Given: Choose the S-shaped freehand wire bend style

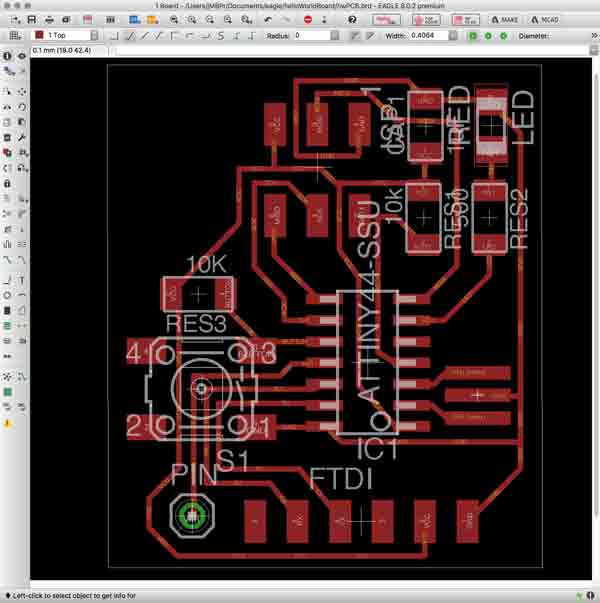Looking at the screenshot, I should pyautogui.click(x=220, y=36).
